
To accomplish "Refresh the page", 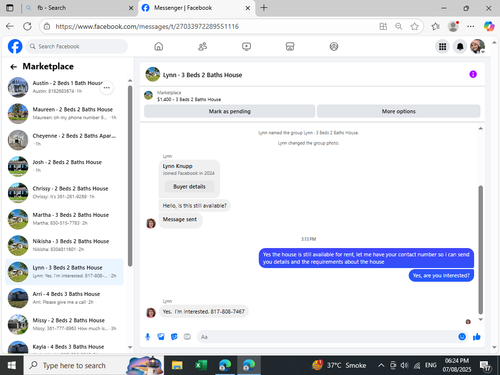I will coord(27,26).
